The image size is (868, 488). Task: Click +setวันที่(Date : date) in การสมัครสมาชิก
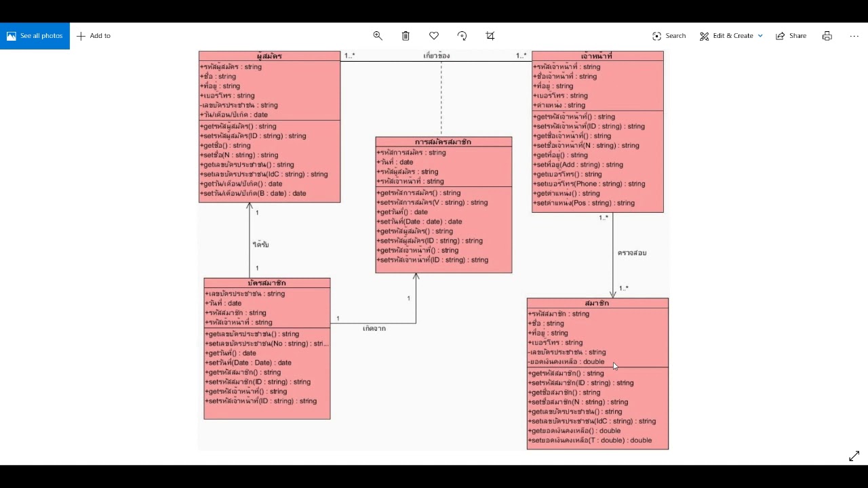click(420, 222)
